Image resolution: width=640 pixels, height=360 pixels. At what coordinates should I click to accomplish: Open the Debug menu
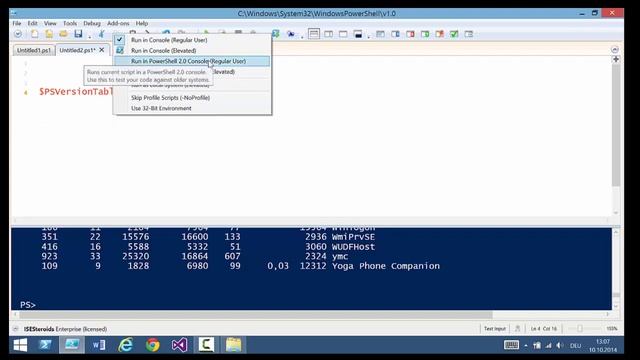(92, 24)
